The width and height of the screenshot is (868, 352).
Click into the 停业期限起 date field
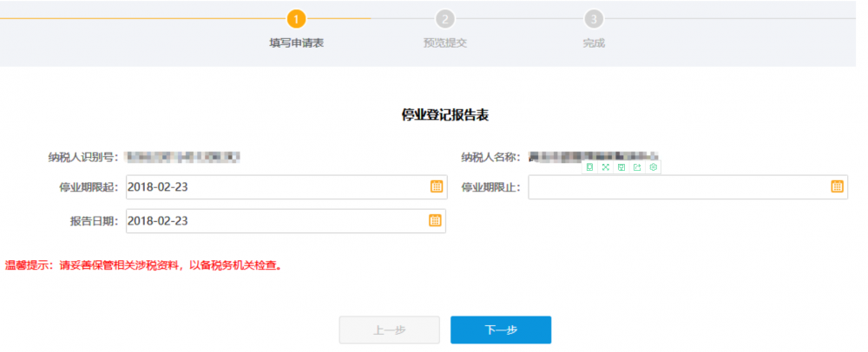click(x=273, y=186)
